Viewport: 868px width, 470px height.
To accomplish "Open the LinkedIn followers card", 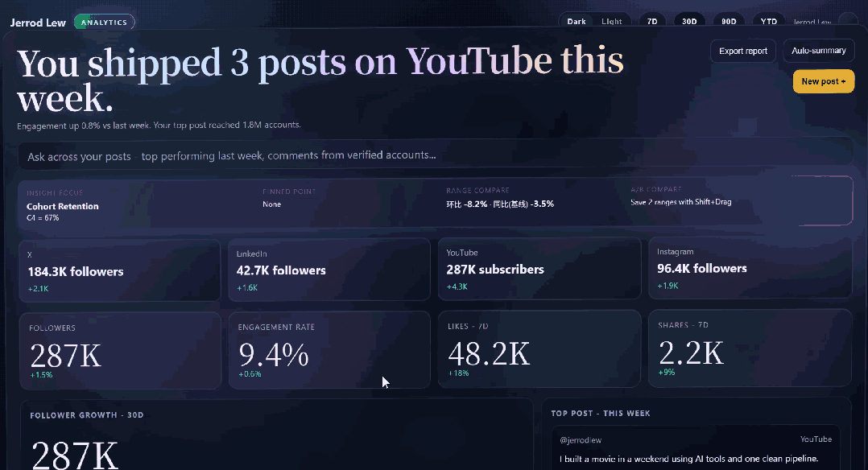I will 329,270.
